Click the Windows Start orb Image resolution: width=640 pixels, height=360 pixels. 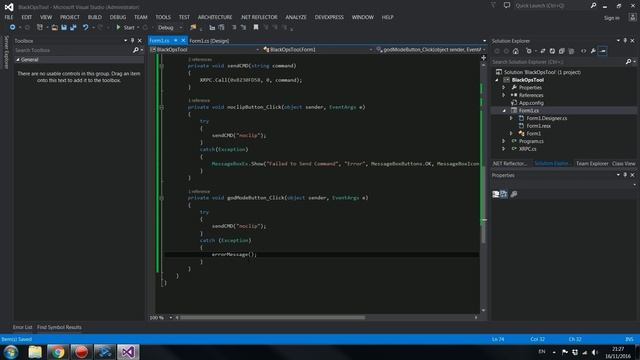[x=11, y=352]
